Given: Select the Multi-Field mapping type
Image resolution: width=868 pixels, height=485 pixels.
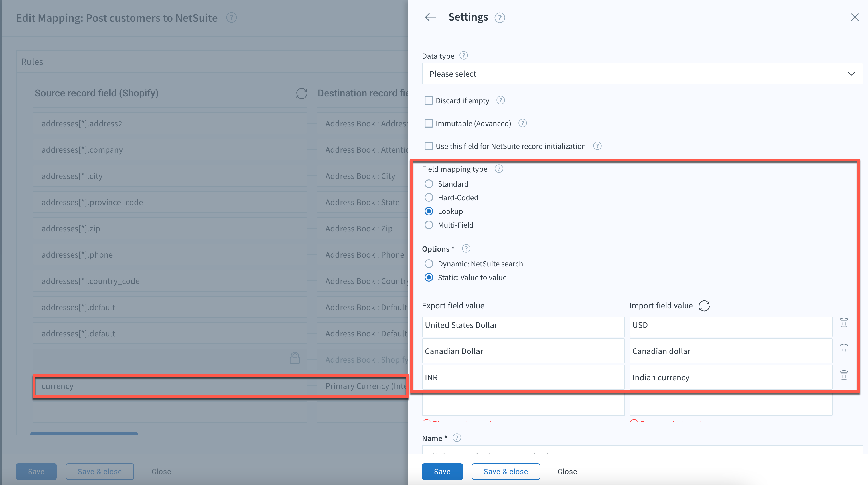Looking at the screenshot, I should [x=429, y=225].
